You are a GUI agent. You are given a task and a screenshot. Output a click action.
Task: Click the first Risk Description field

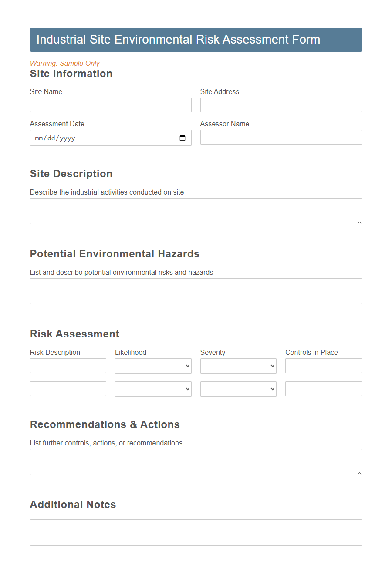click(x=68, y=366)
